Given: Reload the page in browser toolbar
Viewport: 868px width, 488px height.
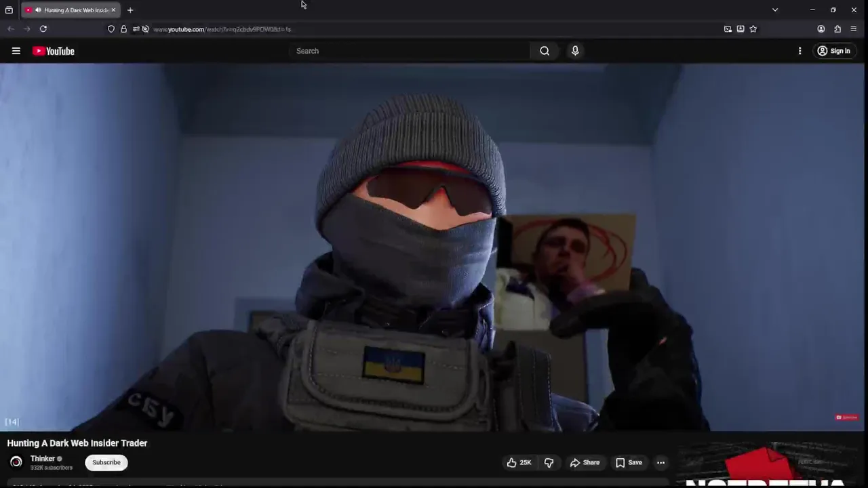Looking at the screenshot, I should tap(43, 28).
